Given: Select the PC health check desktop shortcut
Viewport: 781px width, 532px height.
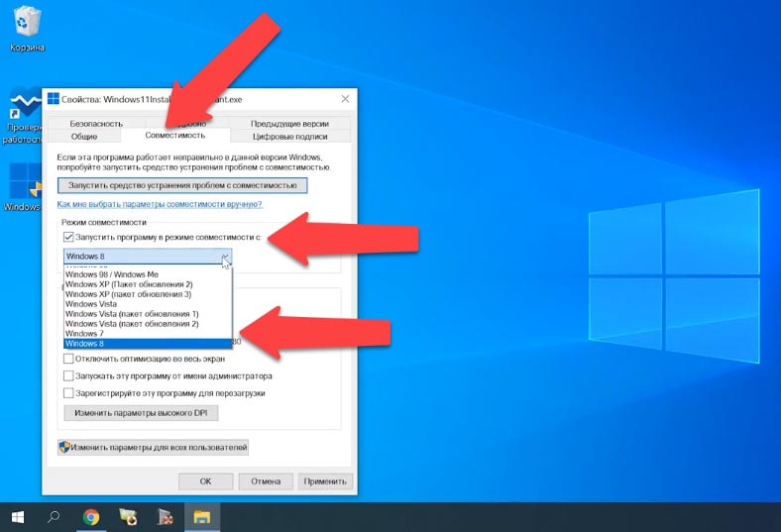Looking at the screenshot, I should [x=22, y=116].
